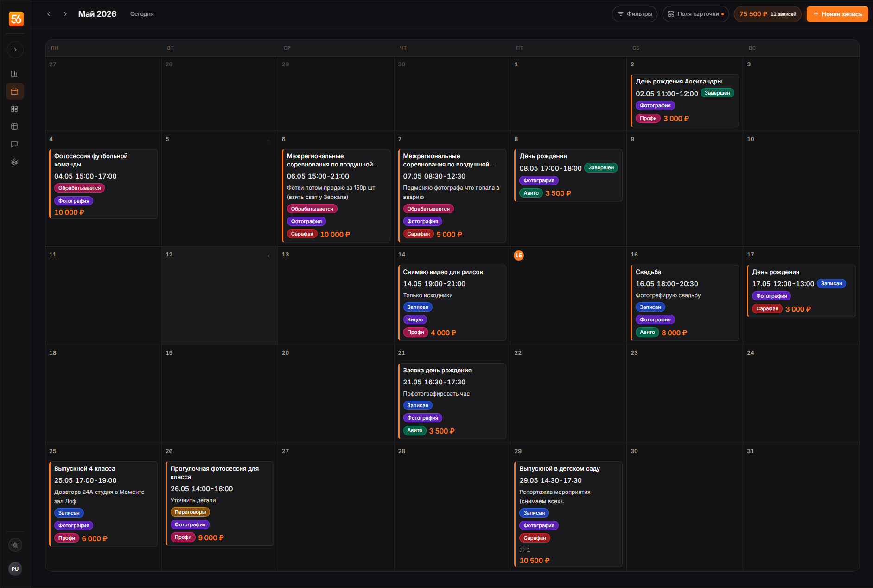
Task: Click Профи tag on 25.05 card
Action: [x=67, y=538]
